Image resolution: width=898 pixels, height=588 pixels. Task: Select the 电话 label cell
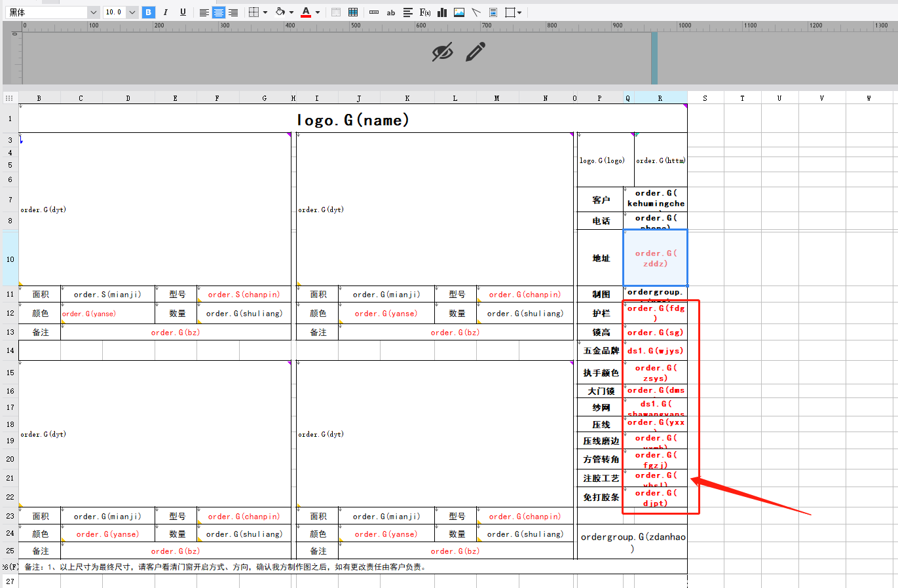(x=601, y=221)
